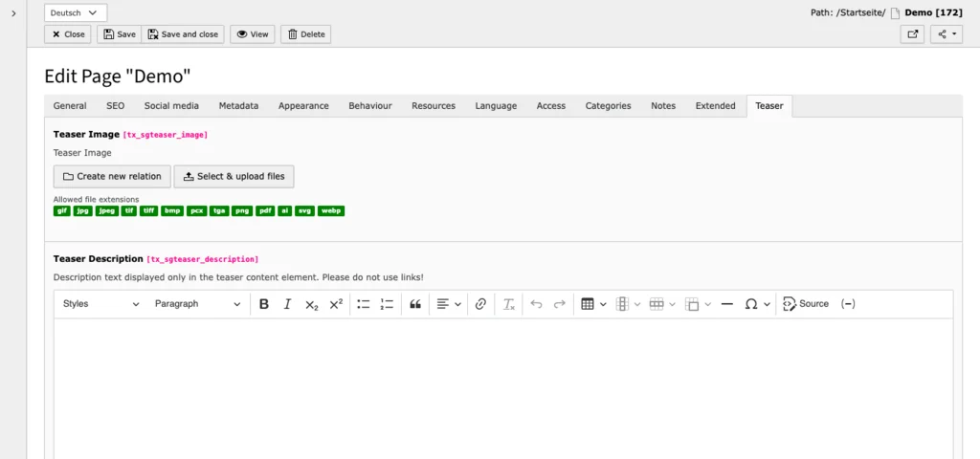The image size is (980, 459).
Task: Click the pdf extension badge
Action: pyautogui.click(x=264, y=211)
